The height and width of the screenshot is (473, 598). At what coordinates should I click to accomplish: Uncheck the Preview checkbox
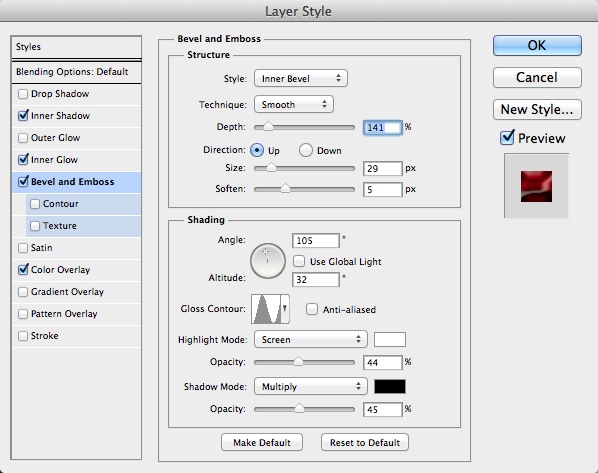coord(507,137)
